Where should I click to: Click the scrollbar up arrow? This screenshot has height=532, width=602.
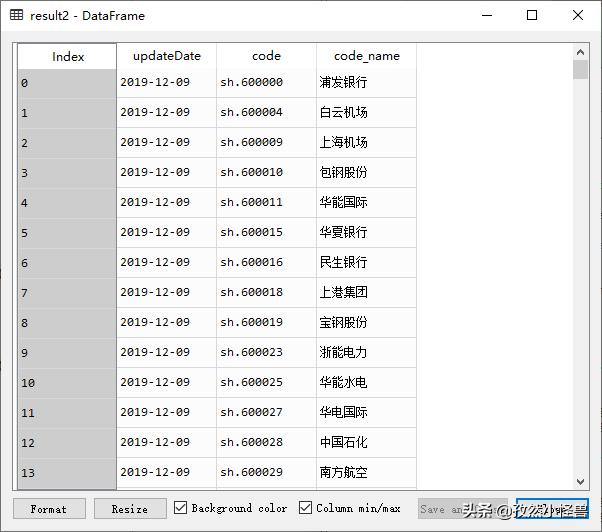coord(580,52)
